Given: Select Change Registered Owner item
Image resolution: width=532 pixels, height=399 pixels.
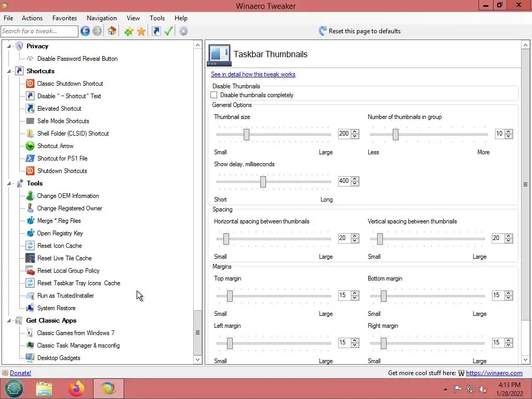Looking at the screenshot, I should tap(70, 208).
